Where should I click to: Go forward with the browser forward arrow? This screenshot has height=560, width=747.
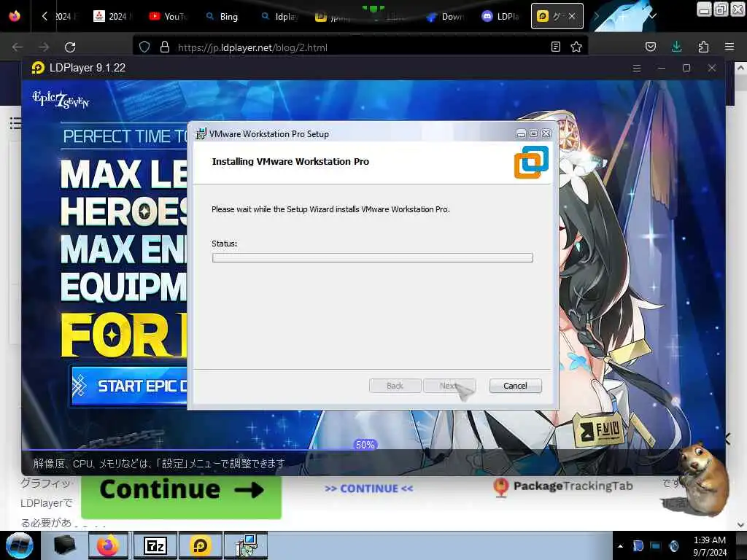click(44, 47)
